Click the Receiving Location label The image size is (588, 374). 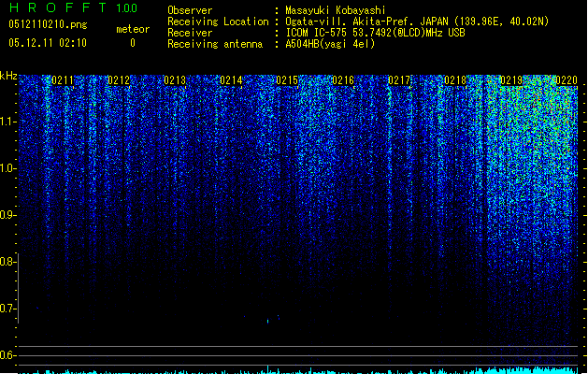pos(218,22)
